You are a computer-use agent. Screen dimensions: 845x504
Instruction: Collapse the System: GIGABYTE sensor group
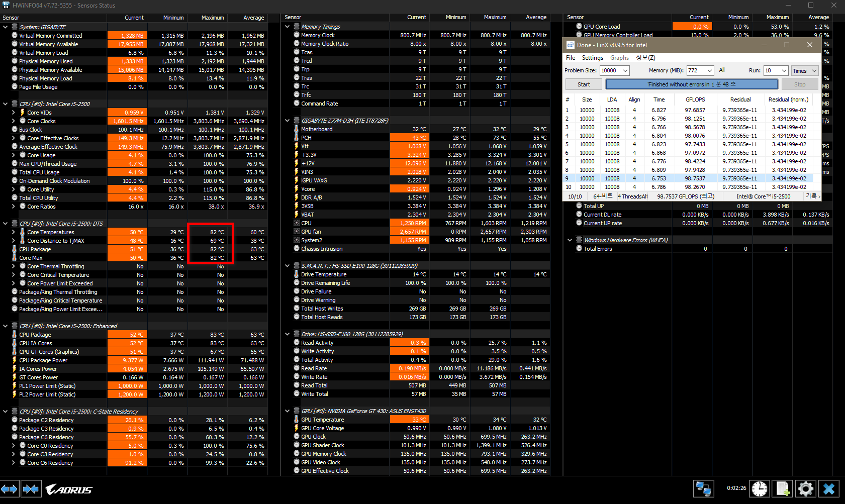coord(6,27)
